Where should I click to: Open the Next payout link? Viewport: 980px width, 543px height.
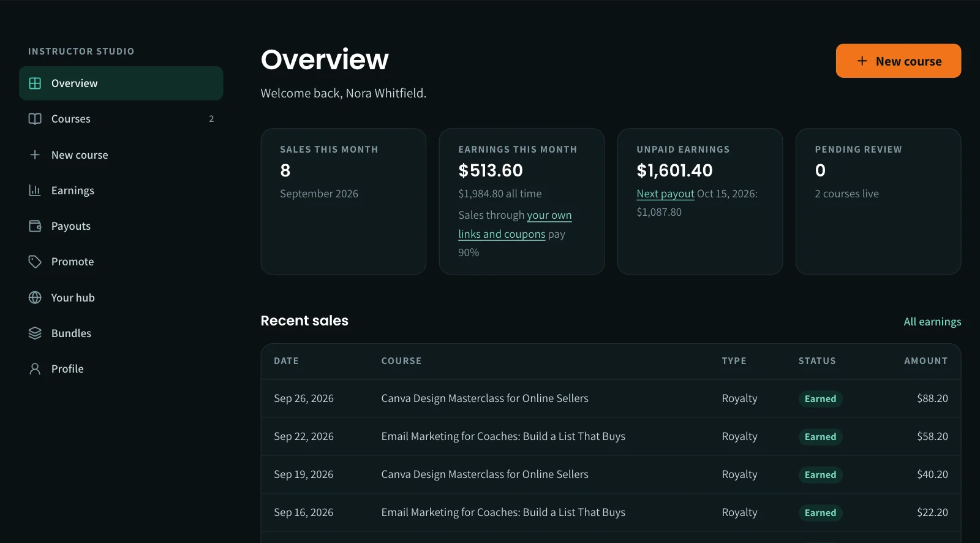click(665, 194)
